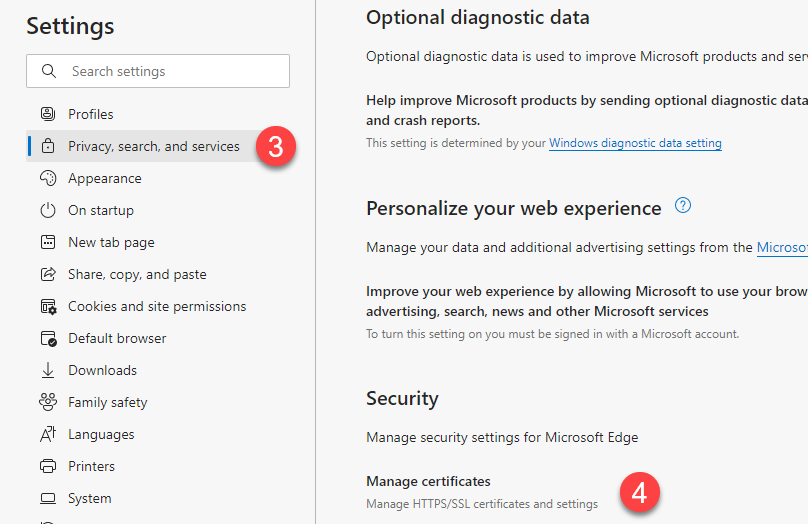The height and width of the screenshot is (524, 808).
Task: Click the Downloads arrow icon
Action: (48, 370)
